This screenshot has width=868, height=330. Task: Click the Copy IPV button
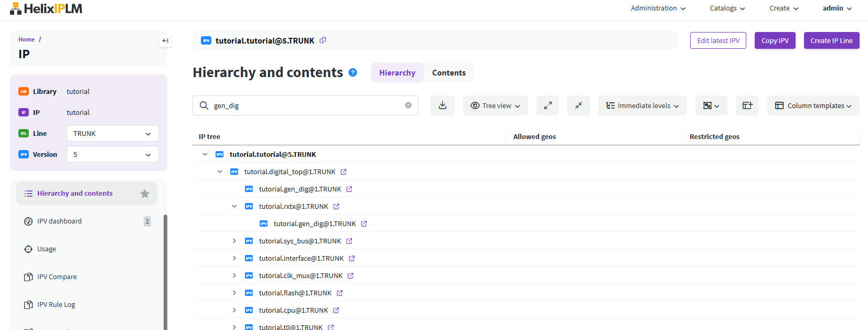point(775,40)
